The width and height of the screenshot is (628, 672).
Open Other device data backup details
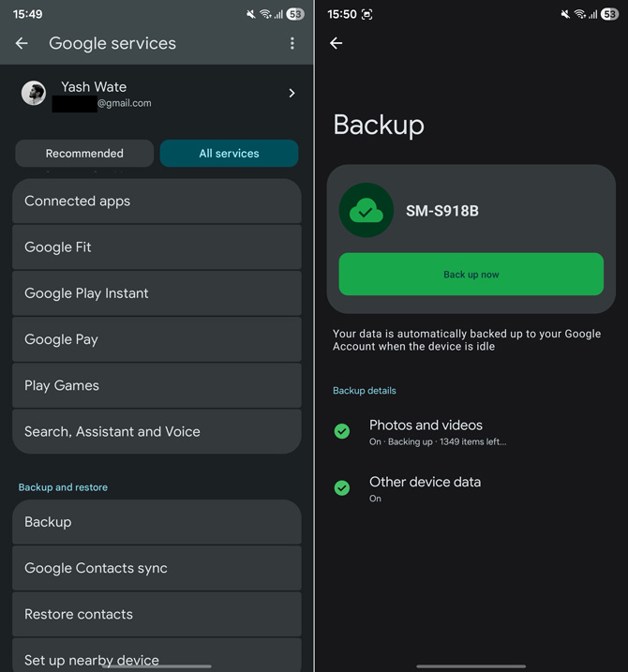(471, 488)
